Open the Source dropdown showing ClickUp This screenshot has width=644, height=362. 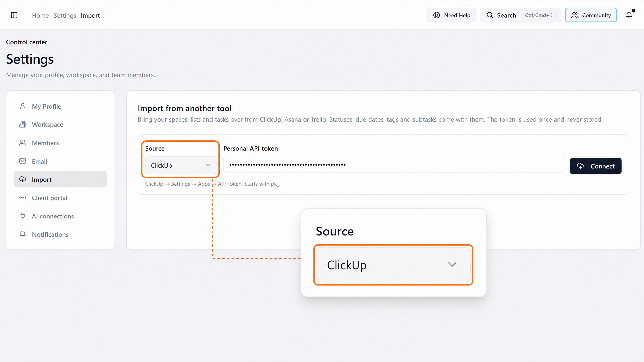coord(181,165)
